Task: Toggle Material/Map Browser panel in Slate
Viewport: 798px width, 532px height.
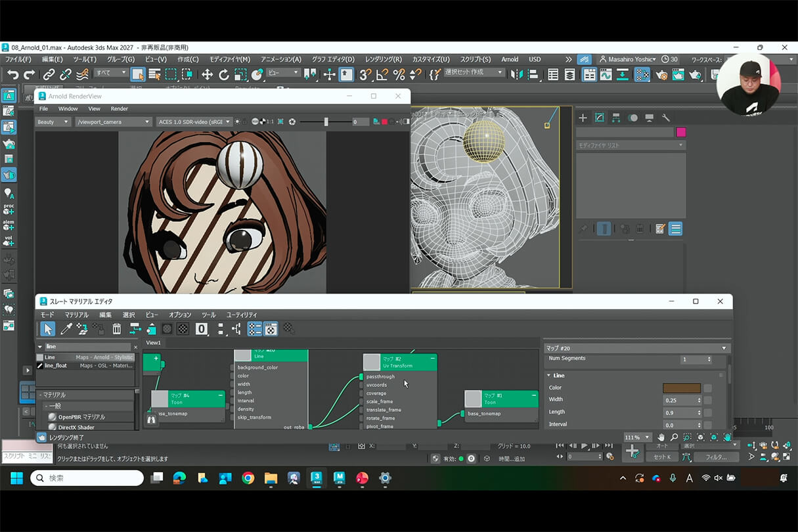Action: (254, 328)
